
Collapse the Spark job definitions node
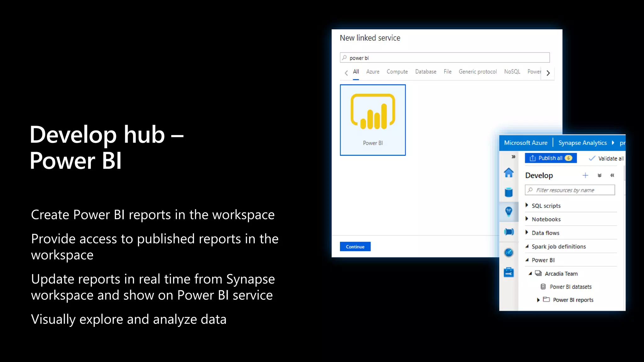527,246
